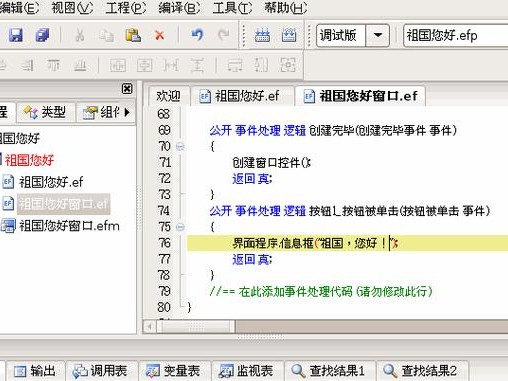Click the align bottom edges icon

click(x=80, y=65)
